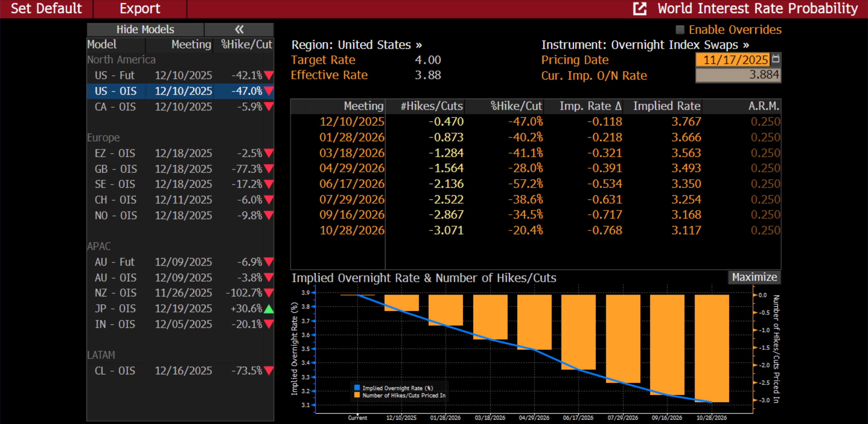Click blue Implied Overnight Rate legend swatch
868x424 pixels.
pos(357,387)
